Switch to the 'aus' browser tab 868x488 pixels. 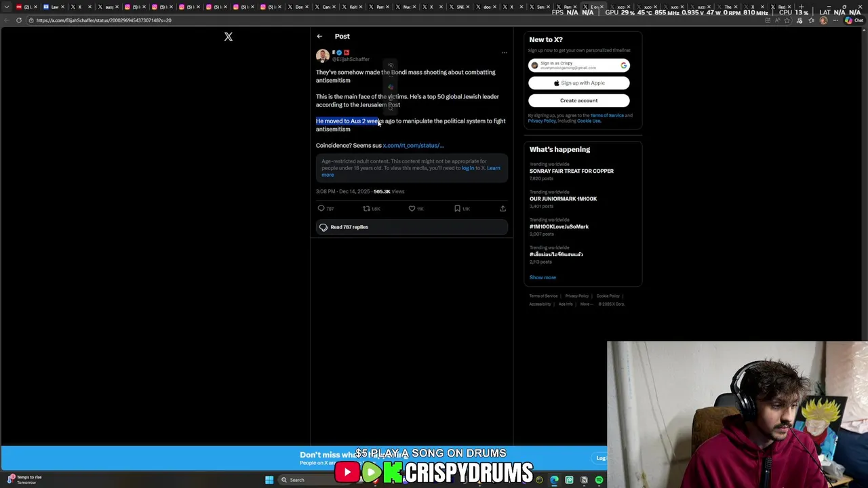click(x=110, y=7)
